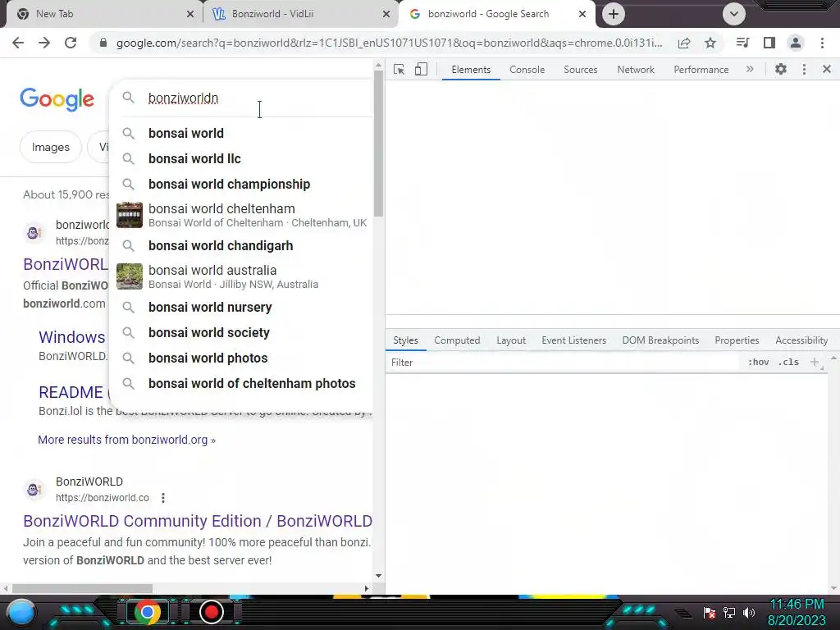Select the Accessibility sub-tab

pyautogui.click(x=801, y=340)
